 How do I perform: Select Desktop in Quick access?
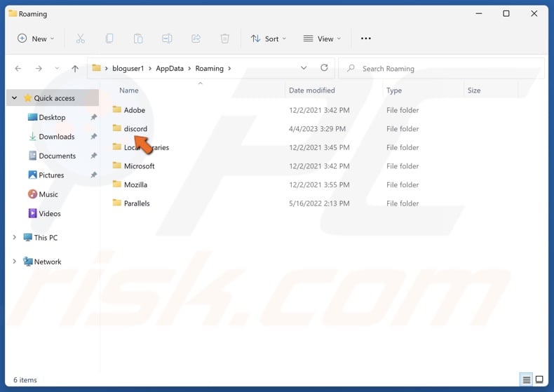tap(52, 117)
